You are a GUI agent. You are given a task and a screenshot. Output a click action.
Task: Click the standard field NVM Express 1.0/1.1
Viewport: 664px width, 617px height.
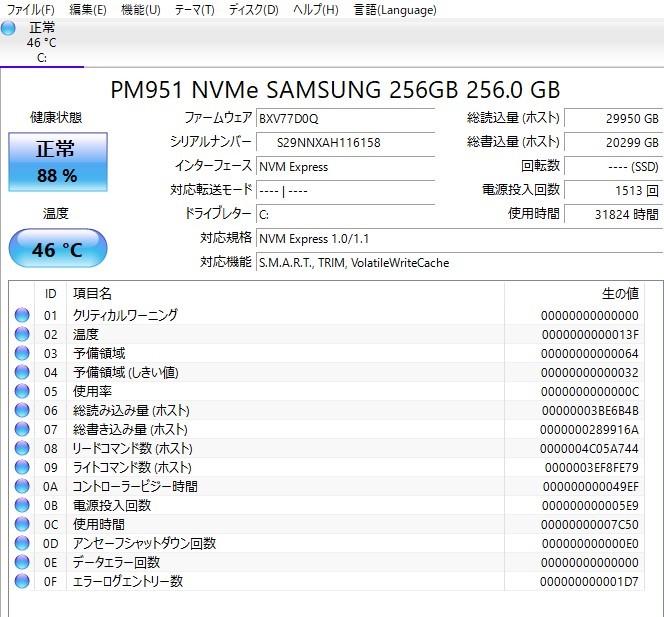coord(459,238)
